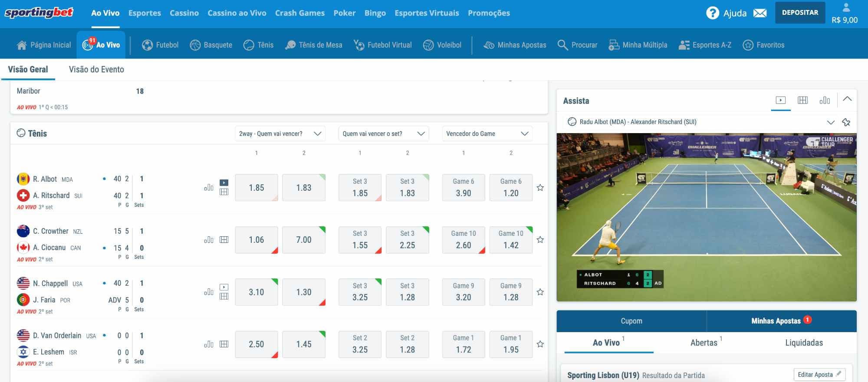This screenshot has width=868, height=382.
Task: Favorite the Chappell vs Faria match
Action: point(540,292)
